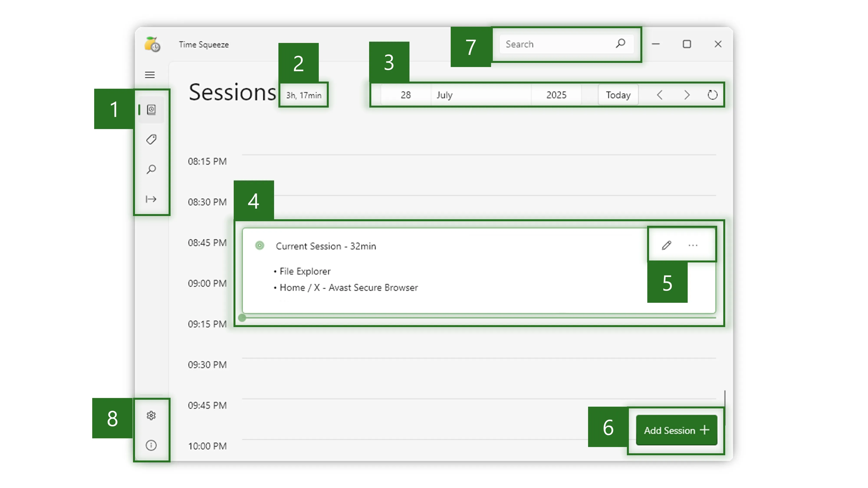Open the navigation hamburger menu
868x488 pixels.
coord(150,75)
